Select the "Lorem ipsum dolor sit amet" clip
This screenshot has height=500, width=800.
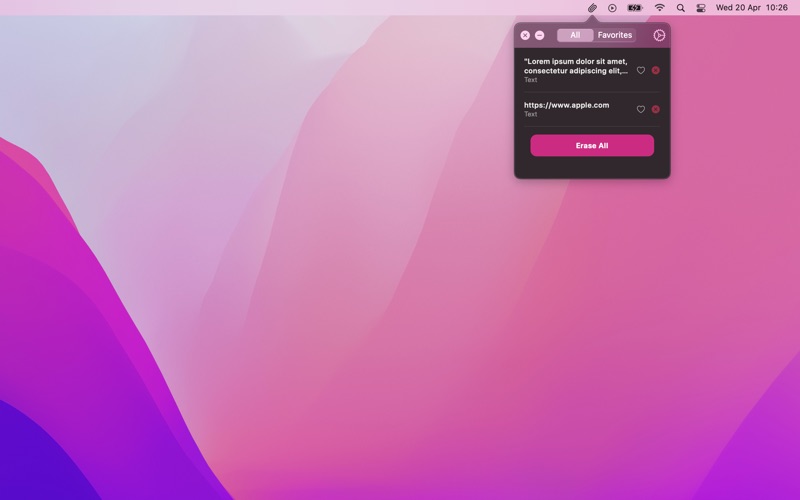coord(576,70)
